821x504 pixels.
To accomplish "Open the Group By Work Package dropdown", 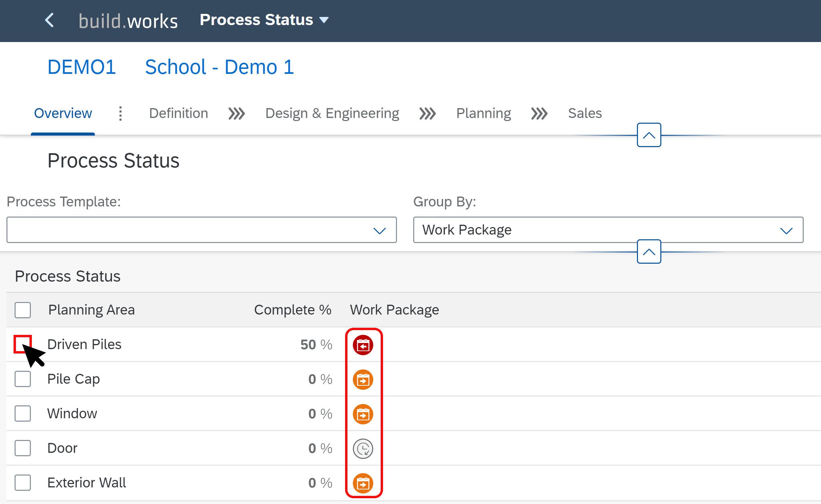I will pos(608,230).
